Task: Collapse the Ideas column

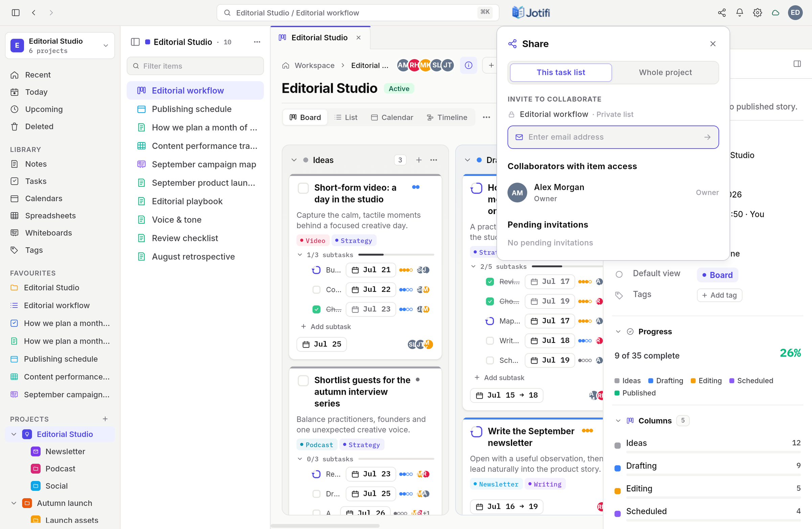Action: (x=294, y=160)
